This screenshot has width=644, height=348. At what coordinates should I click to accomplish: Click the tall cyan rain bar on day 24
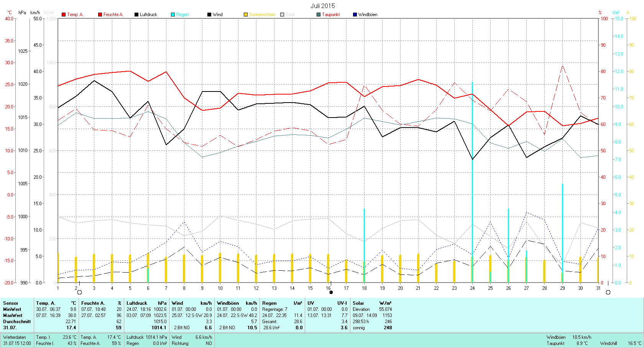click(472, 182)
